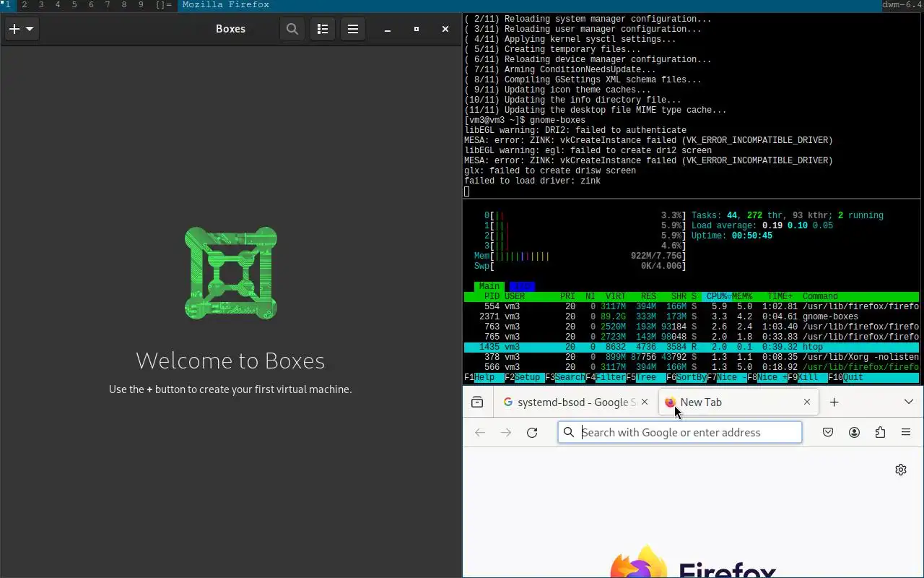Click the F6 SortBy button in htop
Image resolution: width=924 pixels, height=578 pixels.
tap(687, 377)
